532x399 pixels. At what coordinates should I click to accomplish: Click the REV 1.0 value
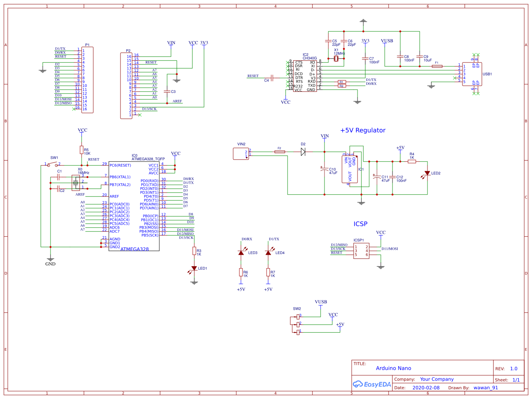tap(513, 368)
